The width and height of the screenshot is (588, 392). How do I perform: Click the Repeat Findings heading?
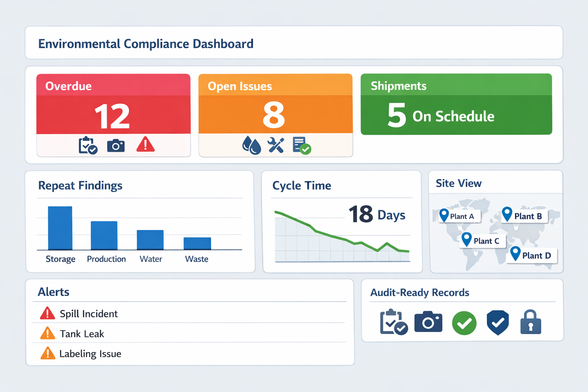80,186
